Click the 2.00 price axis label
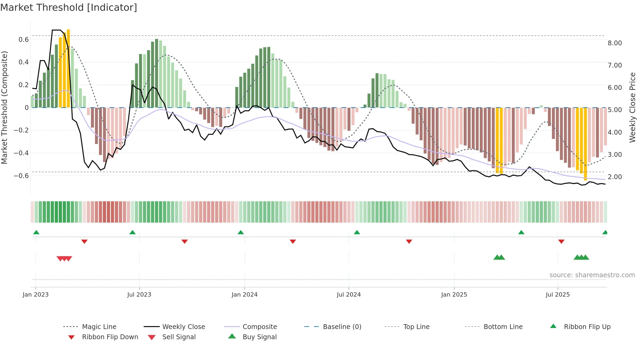The width and height of the screenshot is (644, 362). pyautogui.click(x=615, y=177)
